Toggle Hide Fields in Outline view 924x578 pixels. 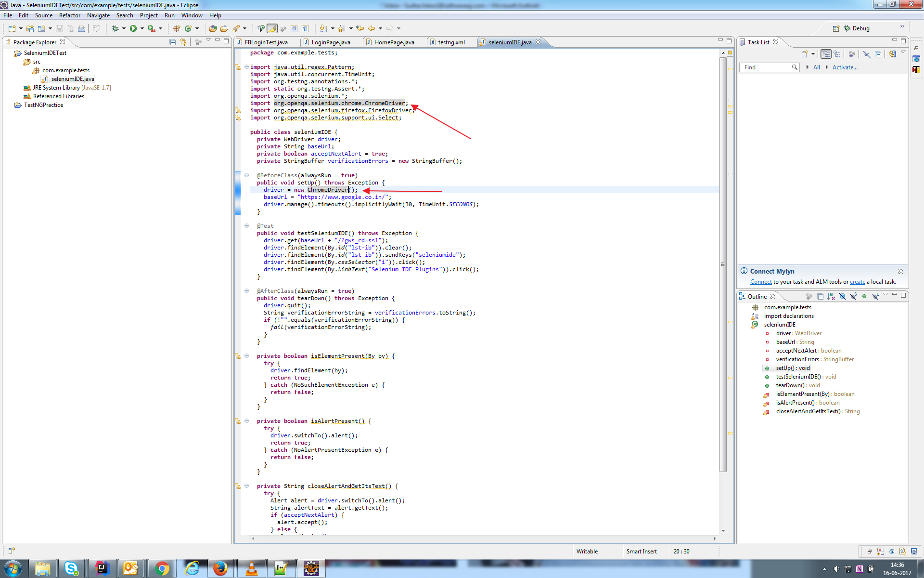click(x=842, y=296)
